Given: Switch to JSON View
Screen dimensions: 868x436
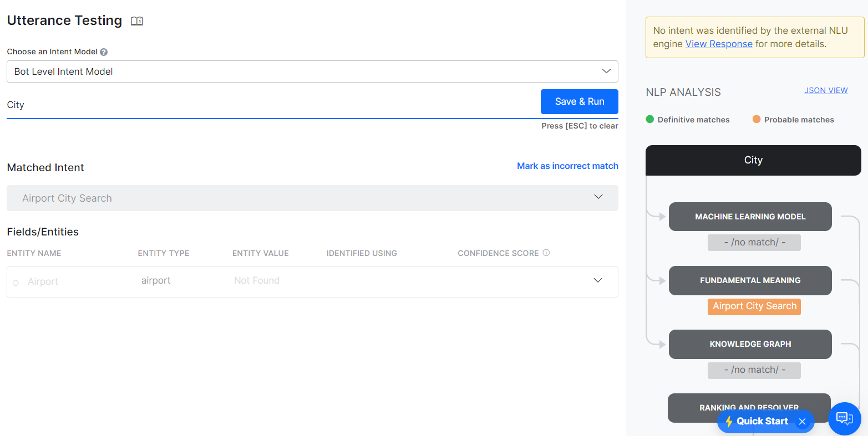Looking at the screenshot, I should [x=826, y=90].
